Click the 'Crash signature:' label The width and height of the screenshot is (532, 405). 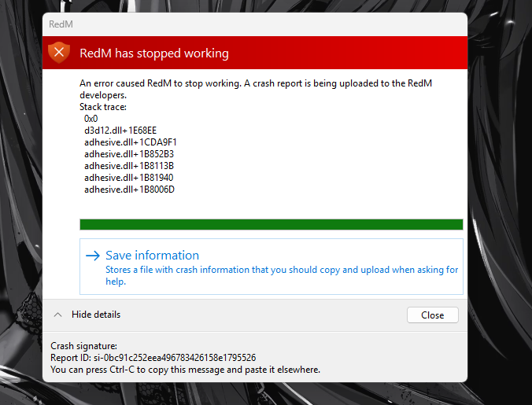[x=83, y=346]
